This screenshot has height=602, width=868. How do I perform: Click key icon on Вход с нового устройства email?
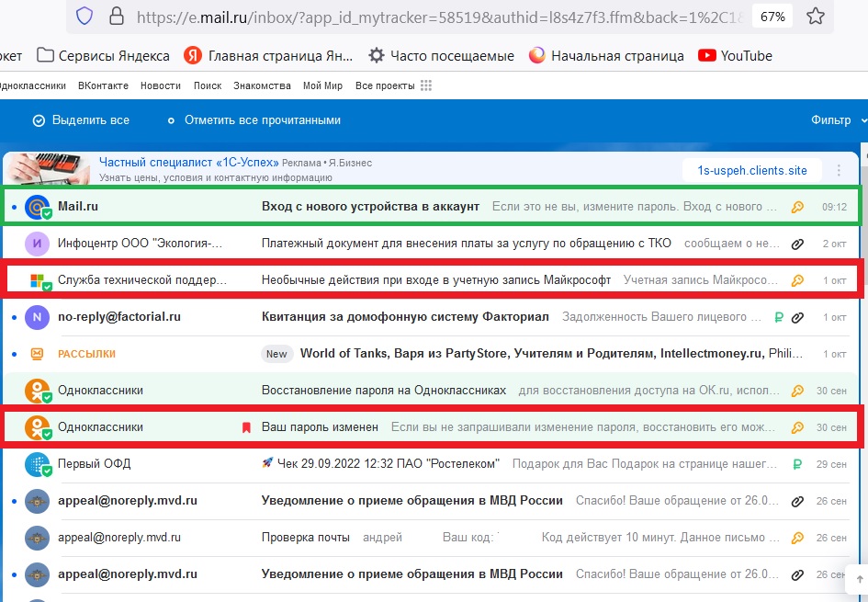pyautogui.click(x=797, y=207)
